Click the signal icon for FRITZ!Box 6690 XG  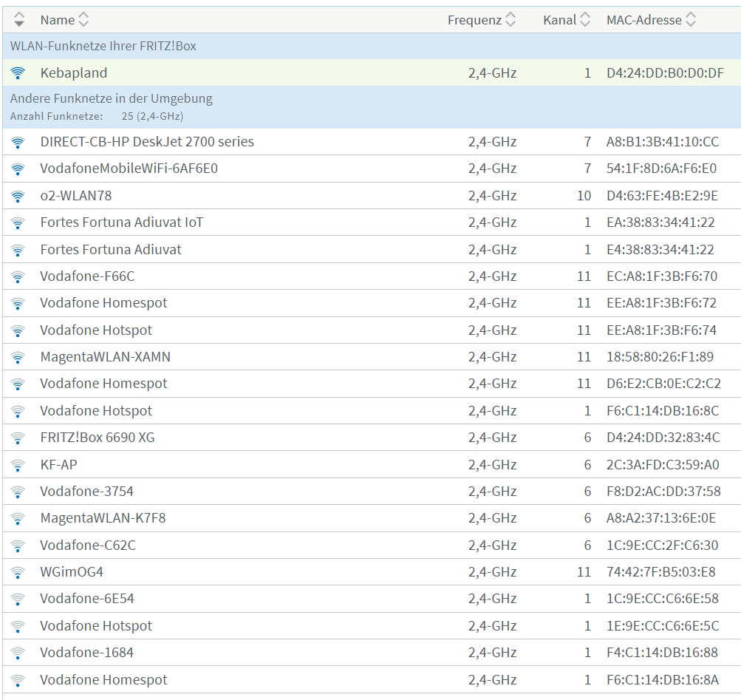pos(18,438)
